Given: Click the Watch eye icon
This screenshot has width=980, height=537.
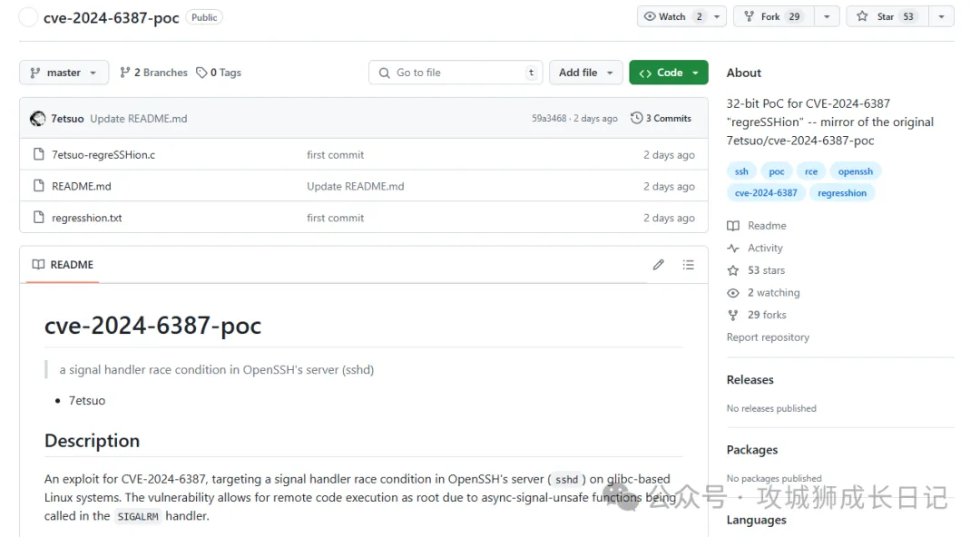Looking at the screenshot, I should tap(650, 17).
